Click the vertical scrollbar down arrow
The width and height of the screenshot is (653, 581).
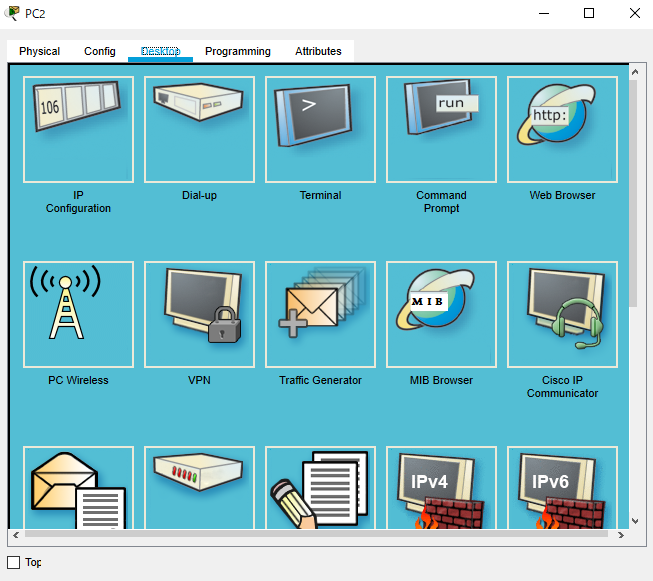click(x=635, y=521)
